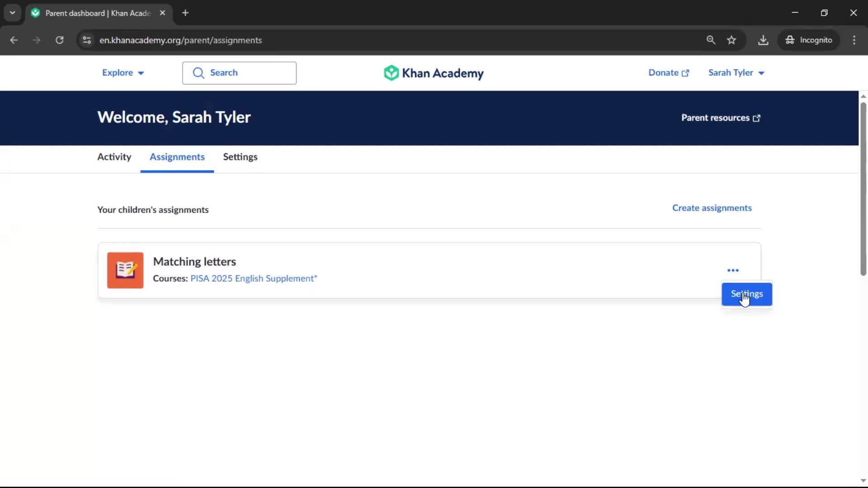Viewport: 868px width, 488px height.
Task: Expand the Explore dropdown menu
Action: pyautogui.click(x=123, y=73)
